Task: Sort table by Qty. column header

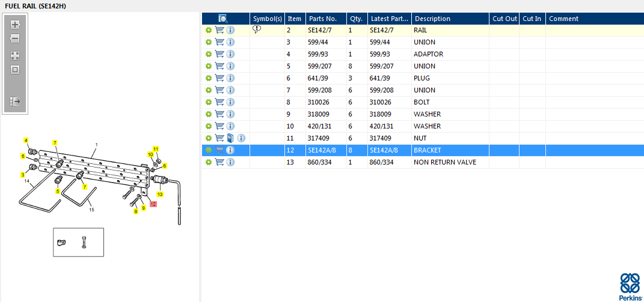Action: (x=357, y=19)
